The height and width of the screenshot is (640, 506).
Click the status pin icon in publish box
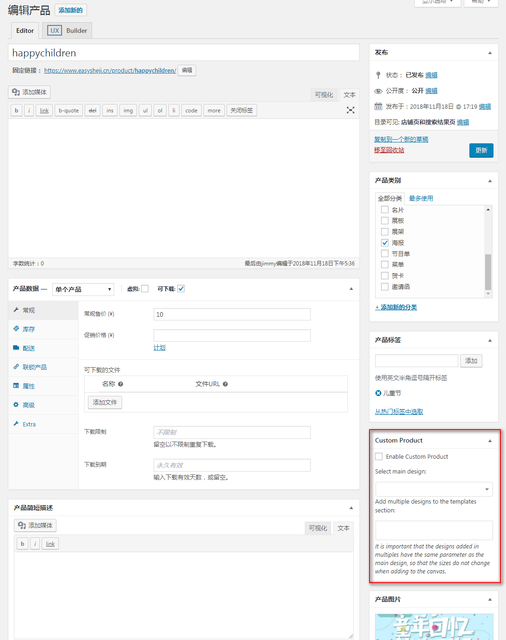point(378,75)
